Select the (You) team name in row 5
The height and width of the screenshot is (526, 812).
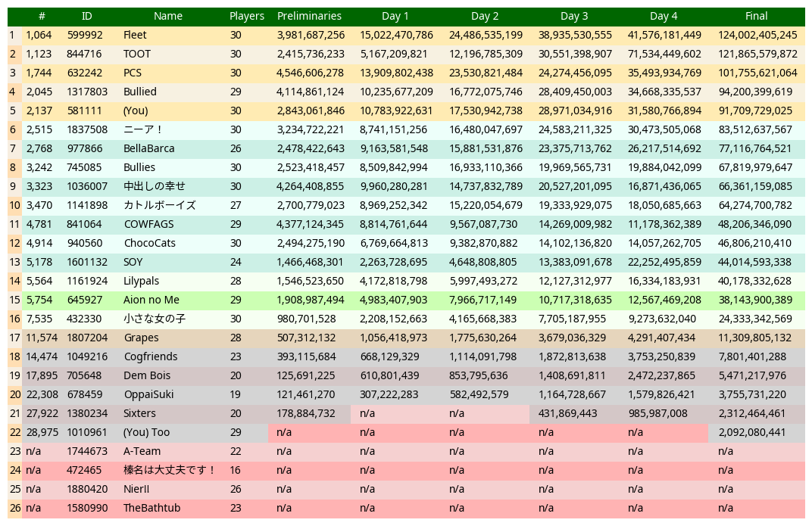(x=136, y=110)
